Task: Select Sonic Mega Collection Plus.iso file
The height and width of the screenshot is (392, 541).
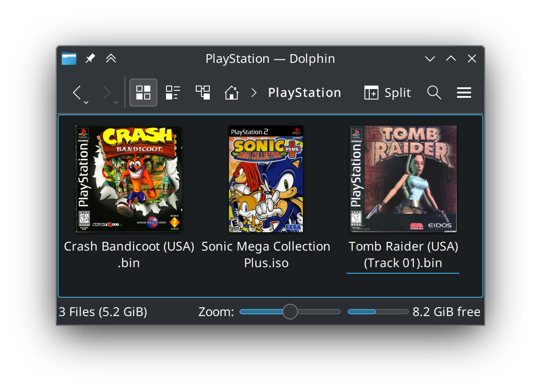Action: (266, 254)
